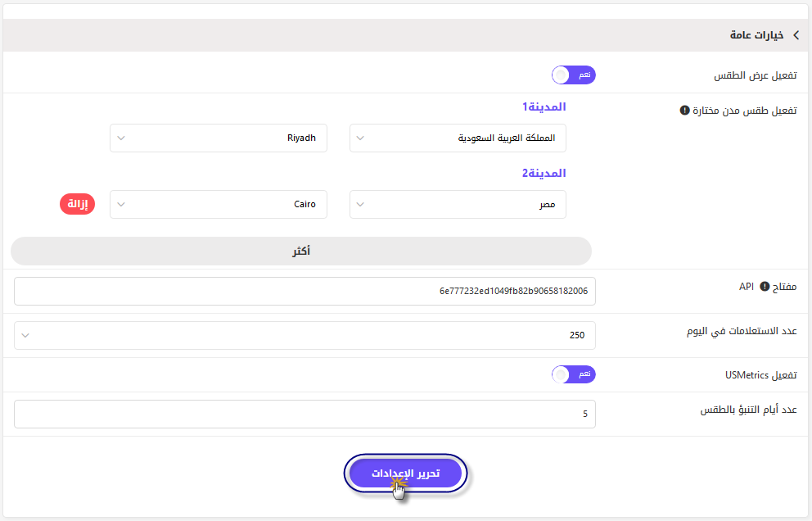
Task: Click the خيارات عامة section title
Action: click(x=756, y=35)
